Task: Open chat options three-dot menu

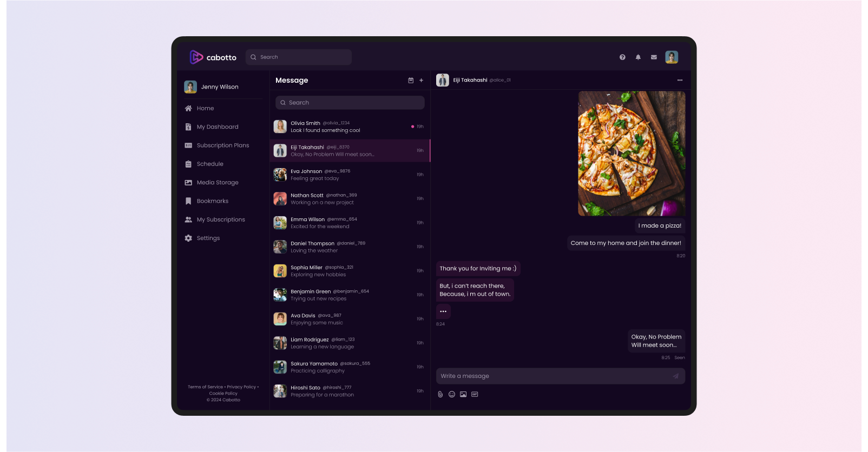Action: pos(680,80)
